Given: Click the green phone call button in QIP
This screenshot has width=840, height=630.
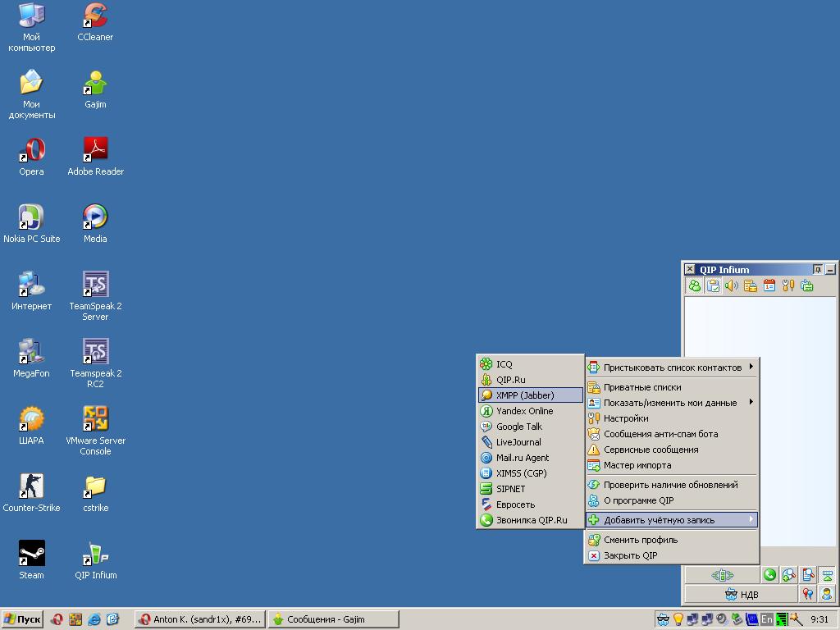Looking at the screenshot, I should point(769,575).
